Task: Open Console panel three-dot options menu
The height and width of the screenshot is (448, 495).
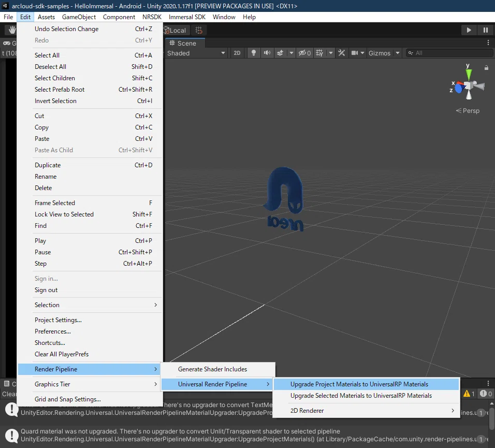Action: coord(488,383)
